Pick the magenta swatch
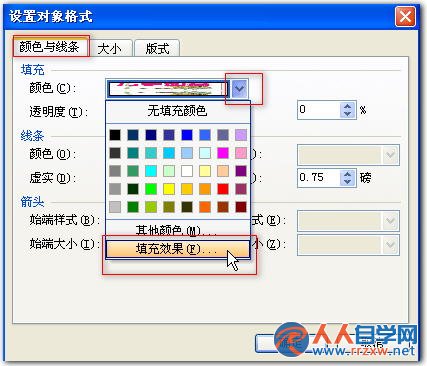Viewport: 427px width, 366px height. [x=223, y=153]
